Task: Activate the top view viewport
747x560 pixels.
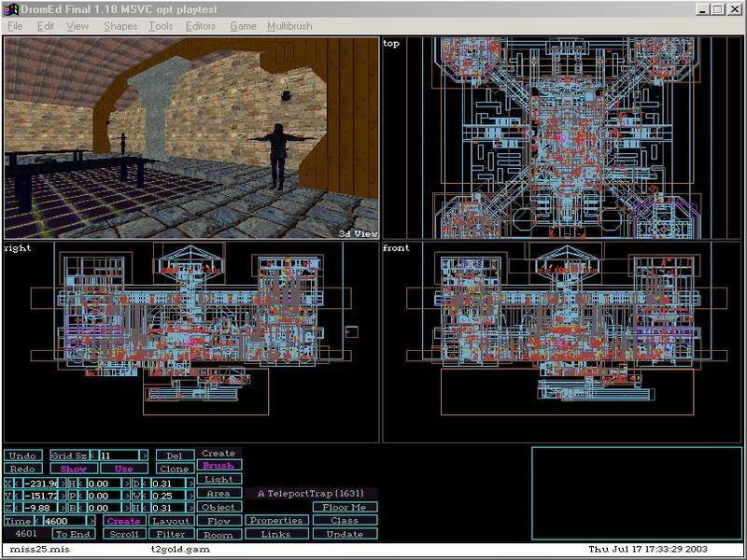Action: [x=562, y=137]
